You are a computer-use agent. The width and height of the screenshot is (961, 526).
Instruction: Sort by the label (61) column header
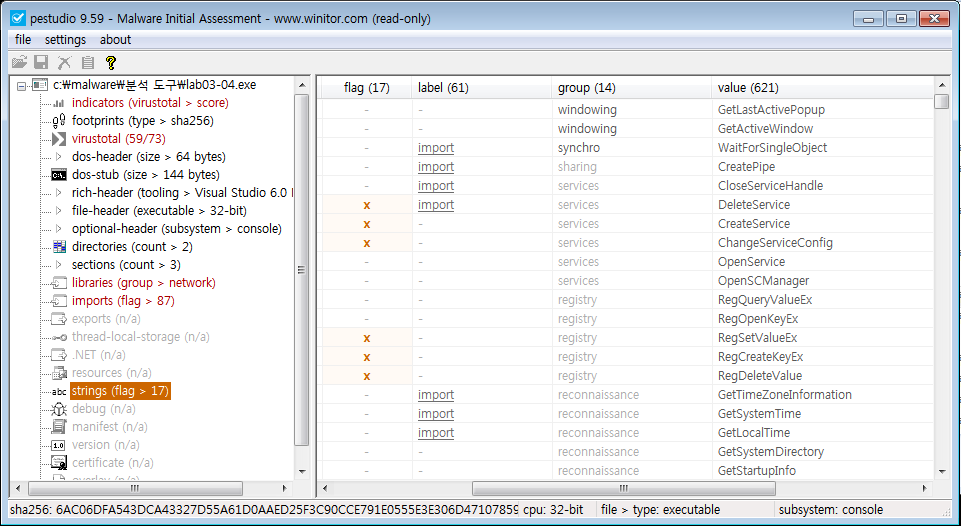pos(482,88)
